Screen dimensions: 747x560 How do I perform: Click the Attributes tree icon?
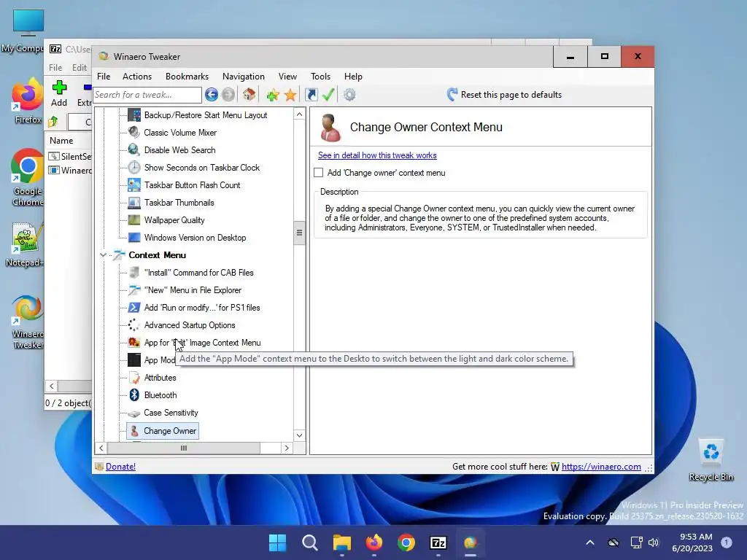click(134, 378)
